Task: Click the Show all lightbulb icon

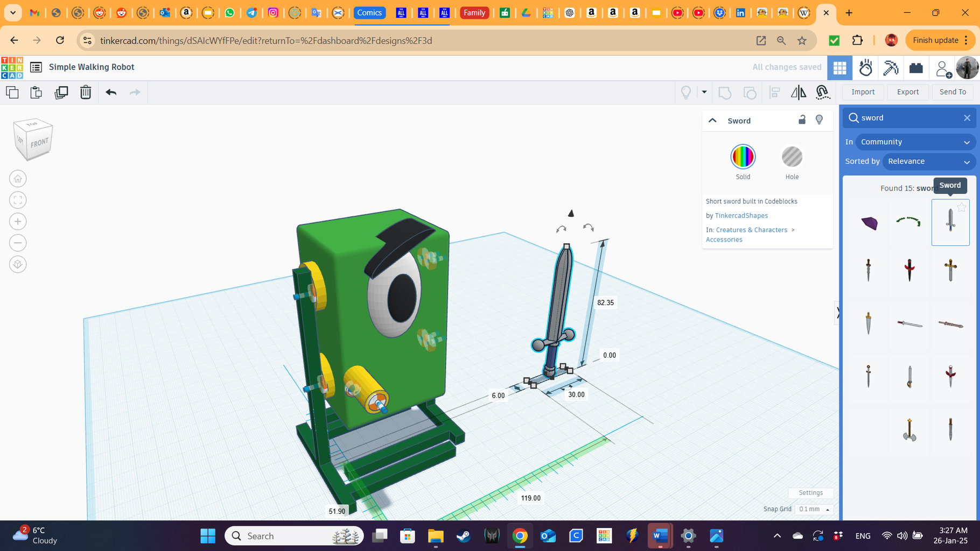Action: (686, 93)
